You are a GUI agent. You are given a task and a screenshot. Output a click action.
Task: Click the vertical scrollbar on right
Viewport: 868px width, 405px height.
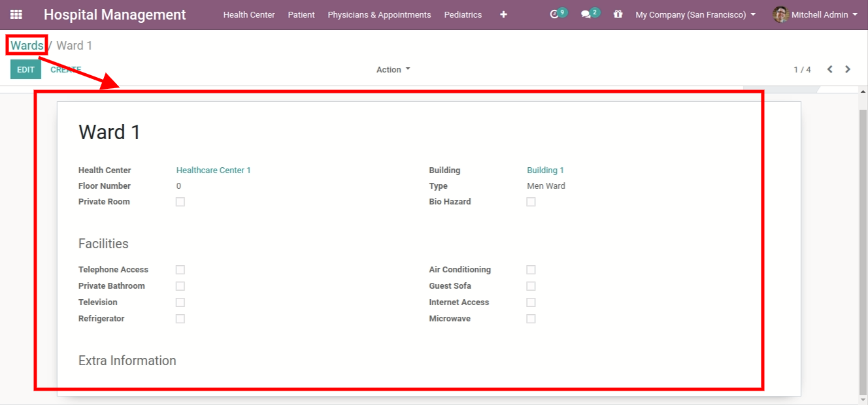[863, 248]
